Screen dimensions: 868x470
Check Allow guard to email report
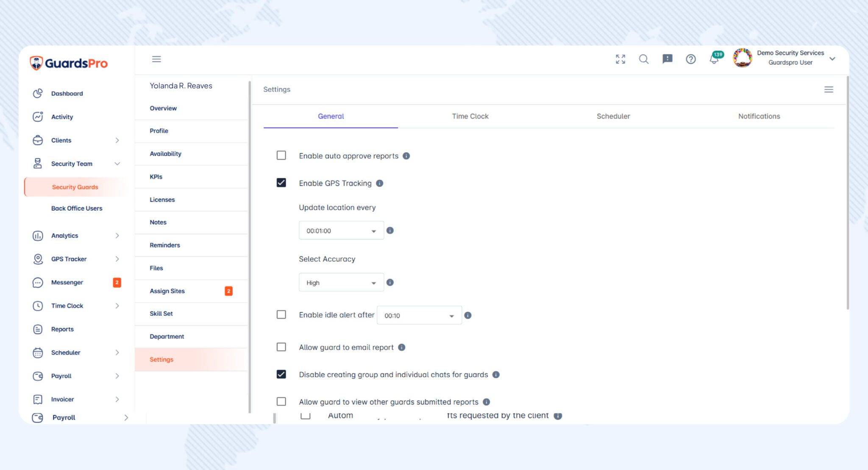tap(281, 347)
